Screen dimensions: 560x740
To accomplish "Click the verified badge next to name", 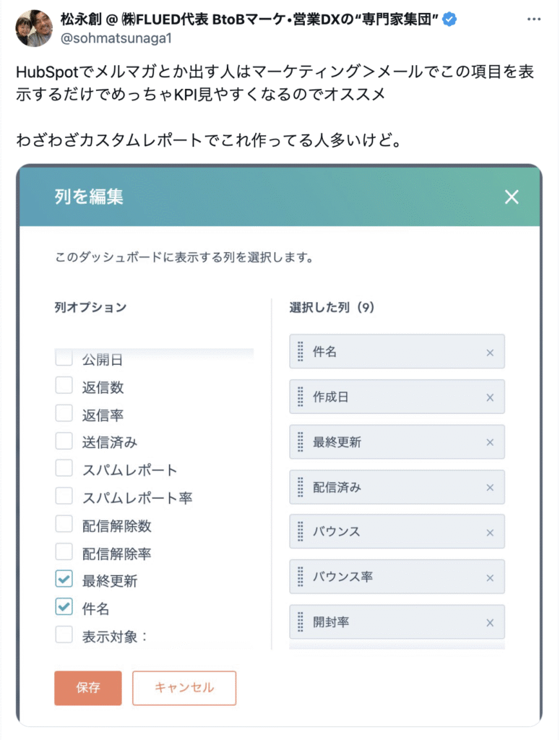I will [449, 20].
